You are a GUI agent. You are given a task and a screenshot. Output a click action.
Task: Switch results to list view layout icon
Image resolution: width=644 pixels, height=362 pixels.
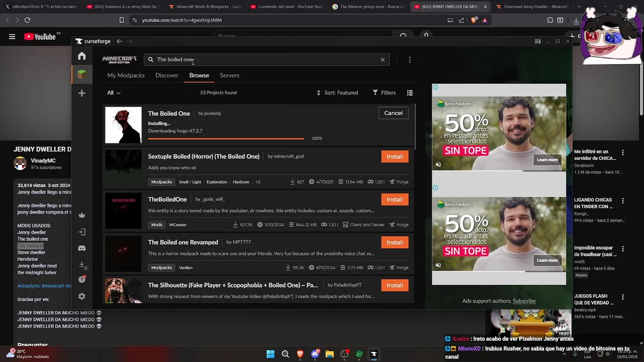410,93
